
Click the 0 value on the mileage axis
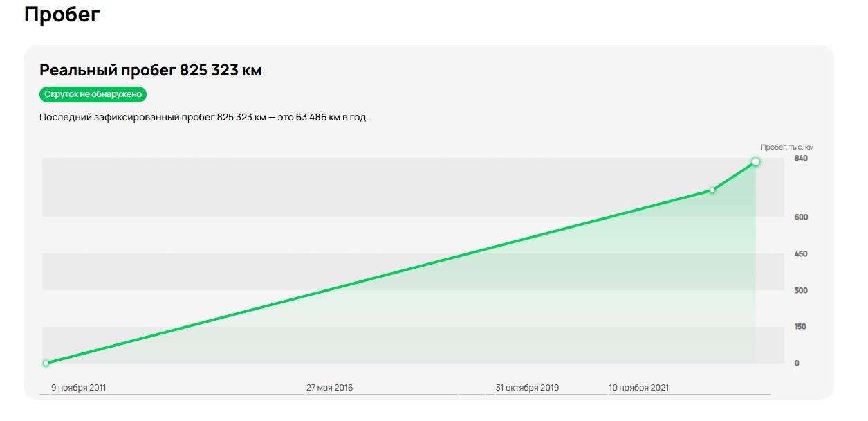pos(797,364)
